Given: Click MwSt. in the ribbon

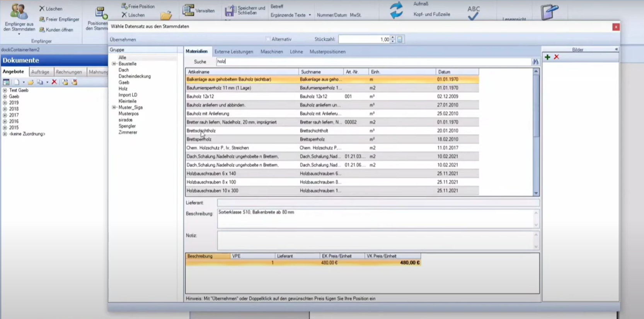Looking at the screenshot, I should tap(356, 15).
